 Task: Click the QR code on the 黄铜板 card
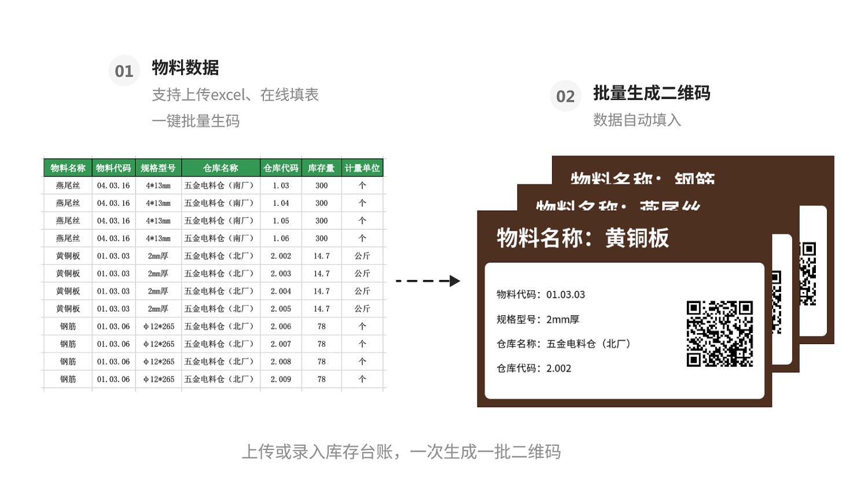click(720, 334)
